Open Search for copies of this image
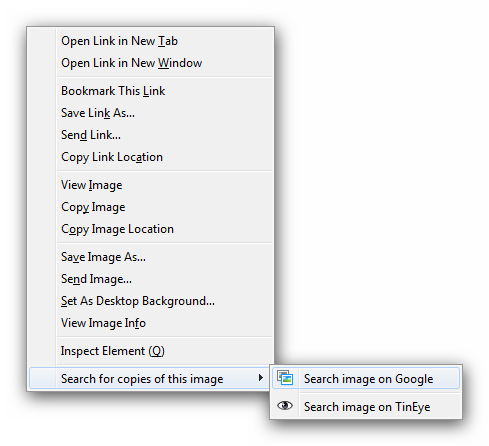Image resolution: width=489 pixels, height=446 pixels. 149,378
